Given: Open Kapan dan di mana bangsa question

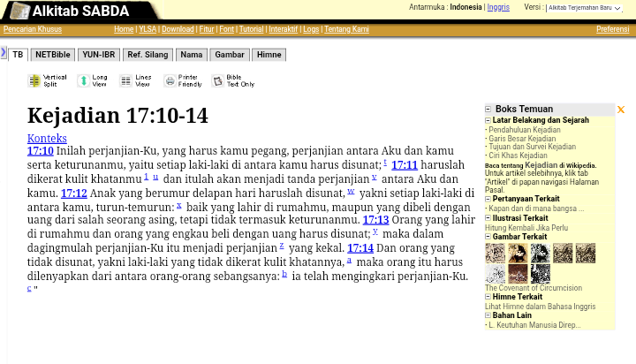Looking at the screenshot, I should click(x=536, y=209).
